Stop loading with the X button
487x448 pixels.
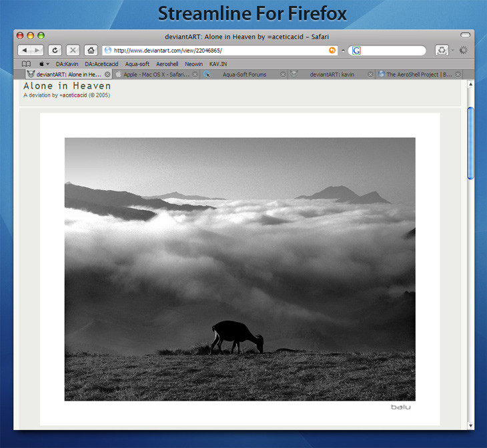point(73,50)
